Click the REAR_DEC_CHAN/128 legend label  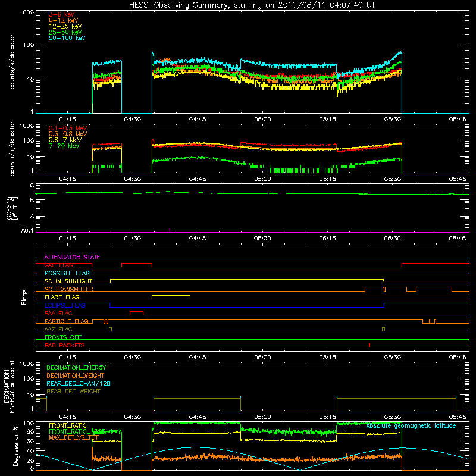[x=79, y=383]
